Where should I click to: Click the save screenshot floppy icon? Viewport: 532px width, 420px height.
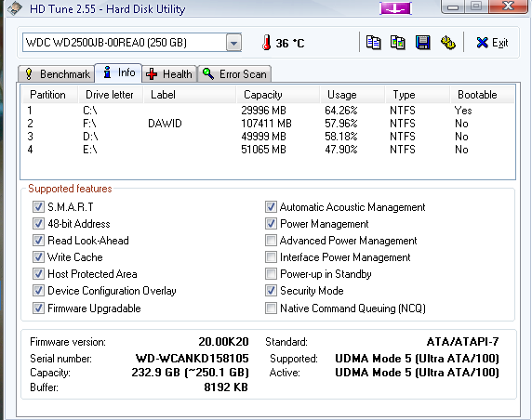423,43
